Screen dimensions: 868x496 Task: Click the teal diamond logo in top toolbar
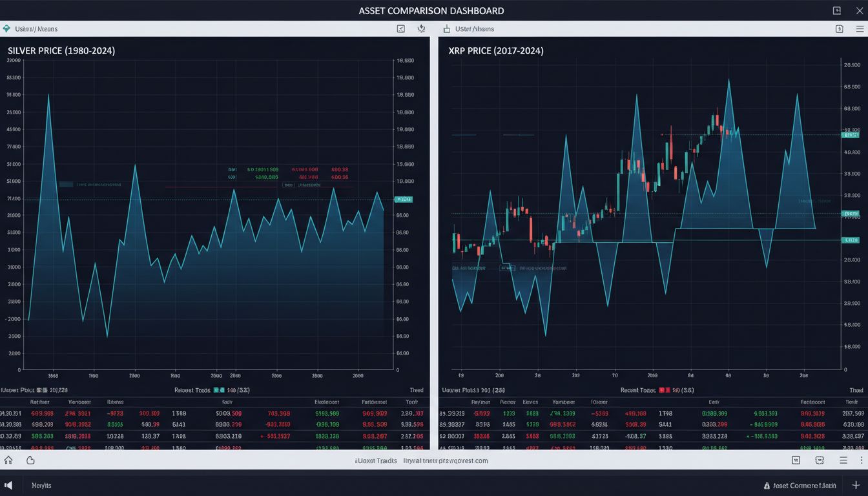coord(6,28)
